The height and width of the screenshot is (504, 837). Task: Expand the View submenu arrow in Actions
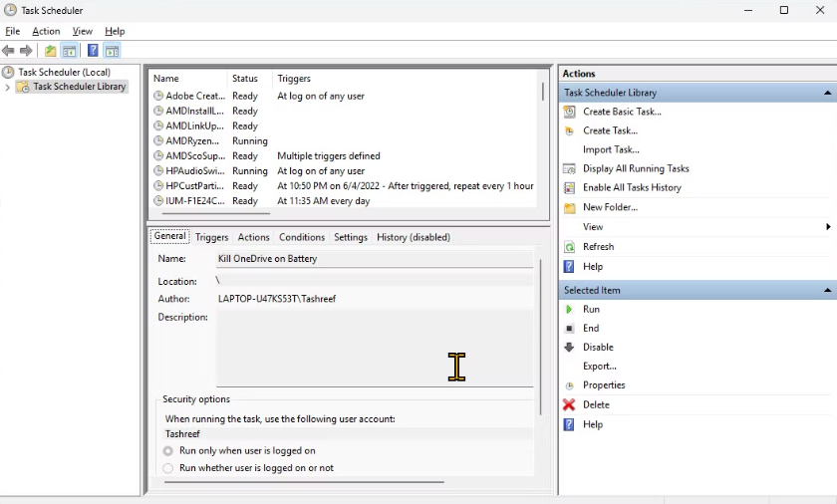pos(828,227)
